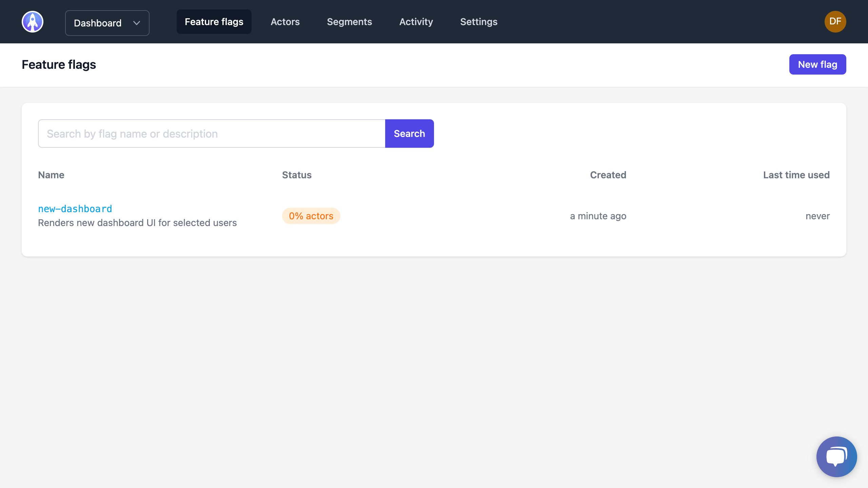This screenshot has height=488, width=868.
Task: Open the new-dashboard flag link
Action: [75, 209]
